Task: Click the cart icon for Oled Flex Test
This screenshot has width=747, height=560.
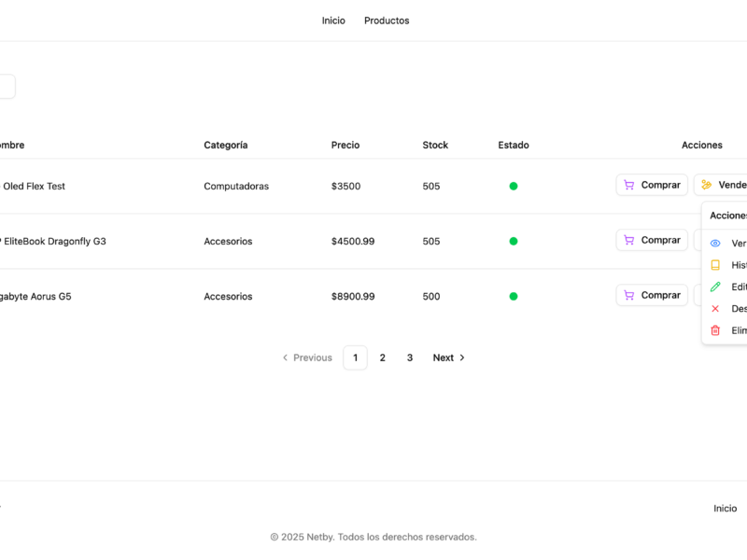Action: pyautogui.click(x=629, y=186)
